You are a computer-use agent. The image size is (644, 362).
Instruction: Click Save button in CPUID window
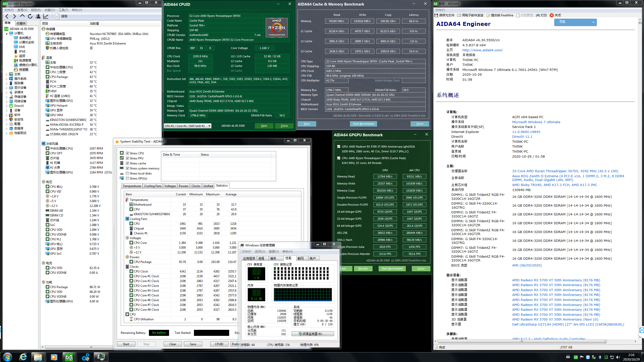[x=264, y=126]
